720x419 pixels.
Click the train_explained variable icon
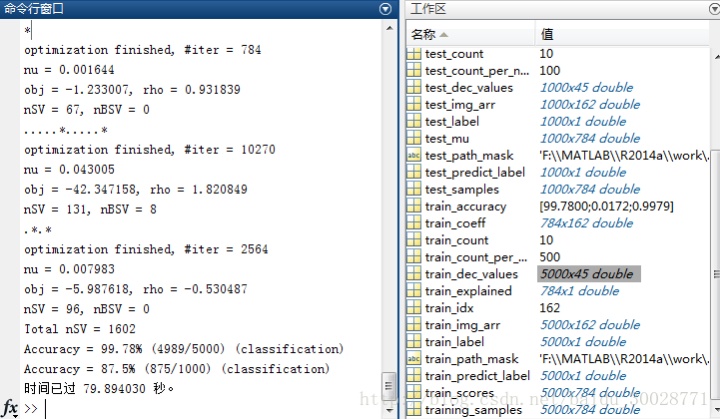[x=413, y=291]
